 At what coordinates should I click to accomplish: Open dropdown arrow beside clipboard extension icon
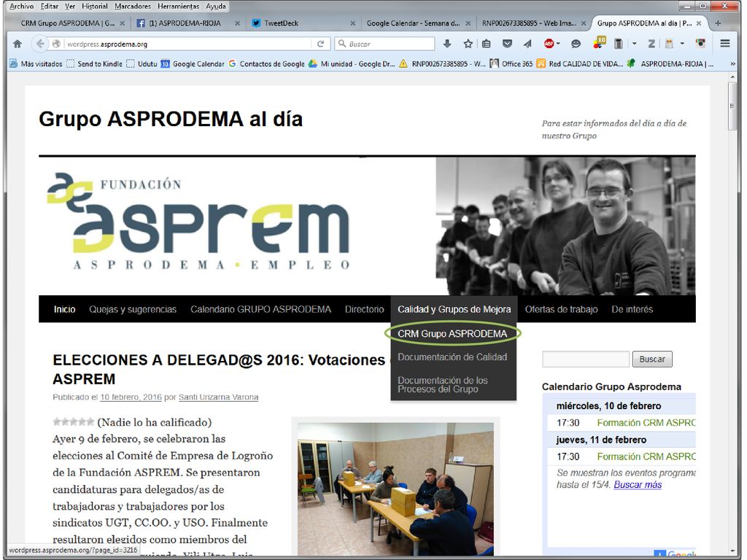[635, 44]
